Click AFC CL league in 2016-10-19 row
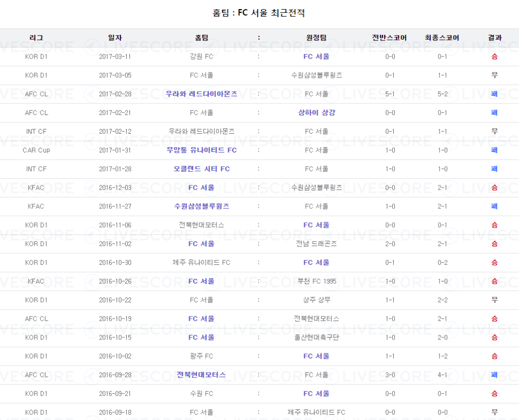Viewport: 519px width, 420px height. tap(36, 318)
